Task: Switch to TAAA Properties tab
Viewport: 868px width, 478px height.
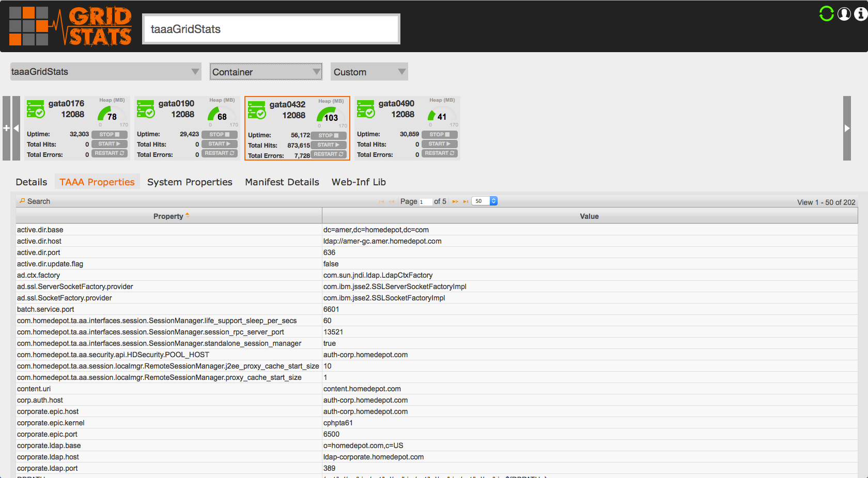Action: point(97,182)
